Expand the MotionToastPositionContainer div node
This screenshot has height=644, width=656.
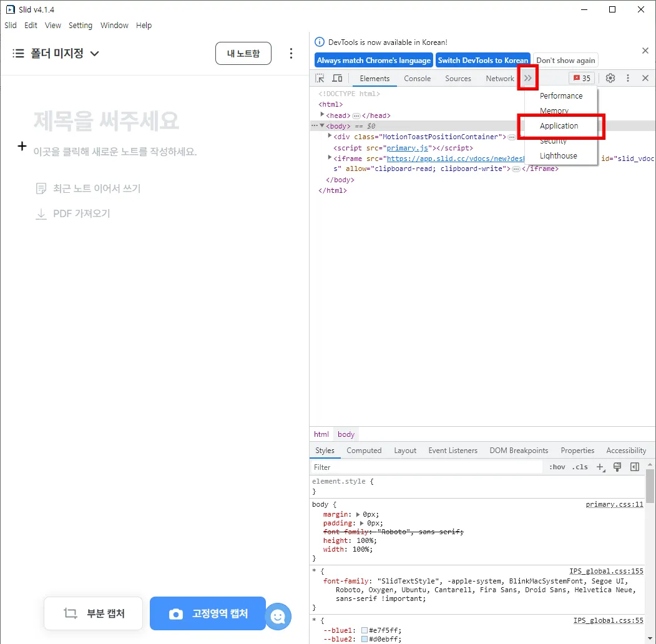click(330, 136)
